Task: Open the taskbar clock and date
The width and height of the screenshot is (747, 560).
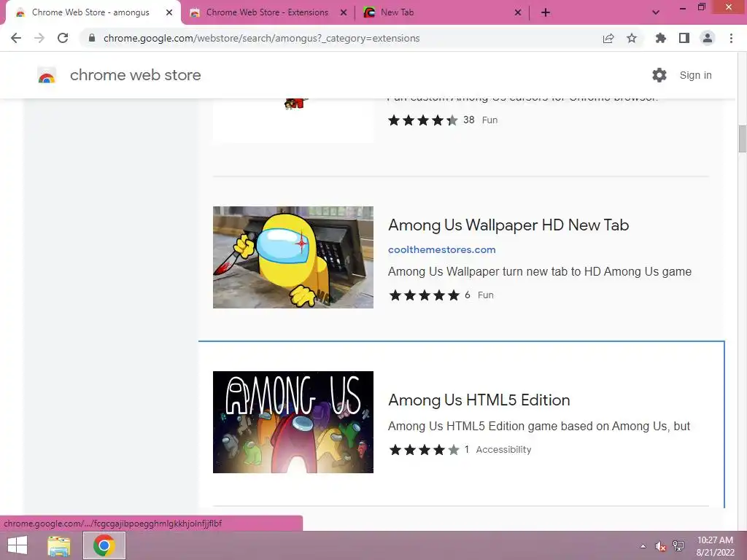Action: click(715, 546)
